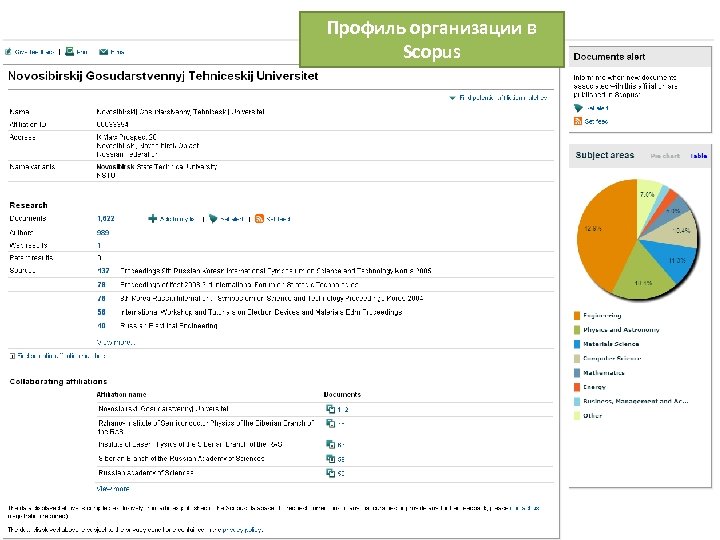The image size is (720, 540).
Task: Click View more under Collaborating affiliations
Action: pos(113,489)
